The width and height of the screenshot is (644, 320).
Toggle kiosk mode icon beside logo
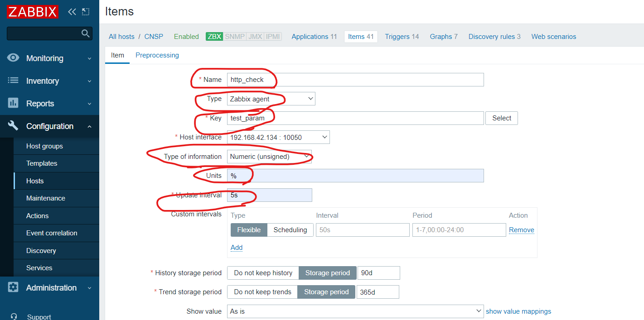click(86, 12)
